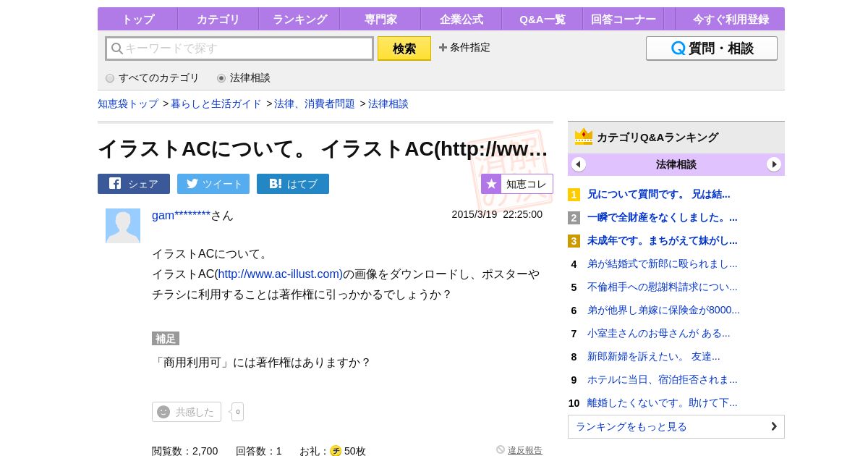
Task: Open ranking item 弟が結婚式で新郎に殴られまし
Action: tap(662, 263)
